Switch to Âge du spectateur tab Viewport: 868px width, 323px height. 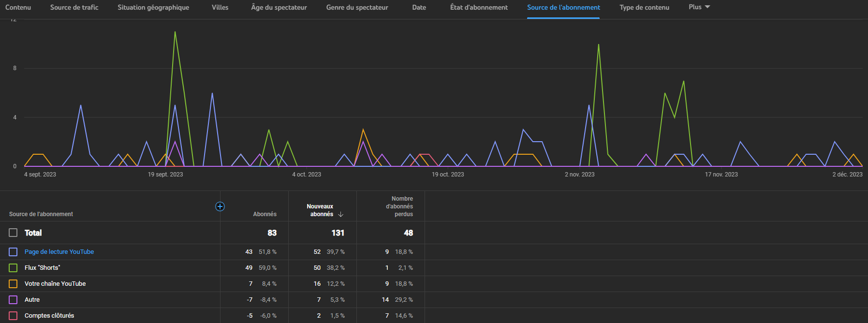coord(279,7)
